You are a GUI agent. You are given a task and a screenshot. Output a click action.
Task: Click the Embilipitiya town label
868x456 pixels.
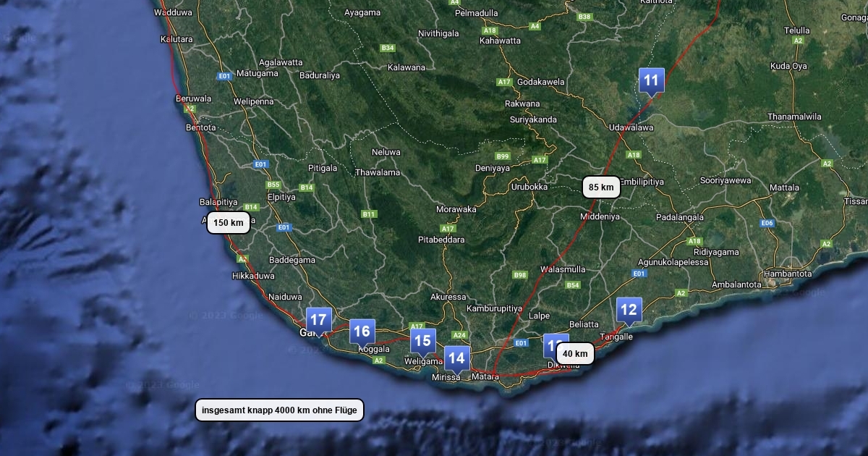[x=642, y=182]
